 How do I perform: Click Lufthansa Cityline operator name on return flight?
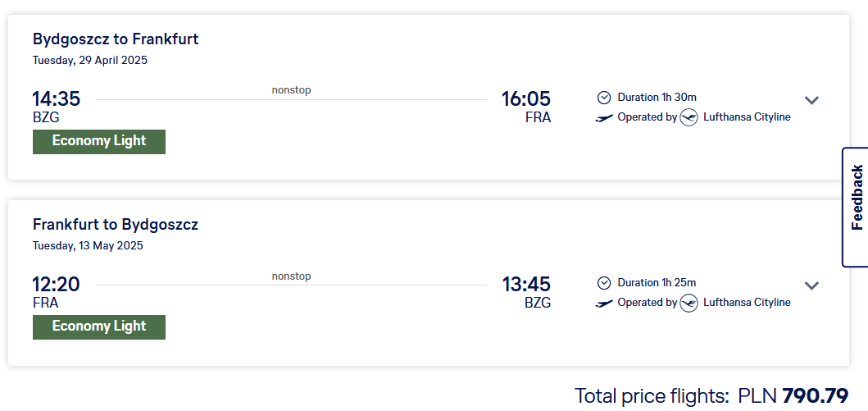tap(747, 303)
